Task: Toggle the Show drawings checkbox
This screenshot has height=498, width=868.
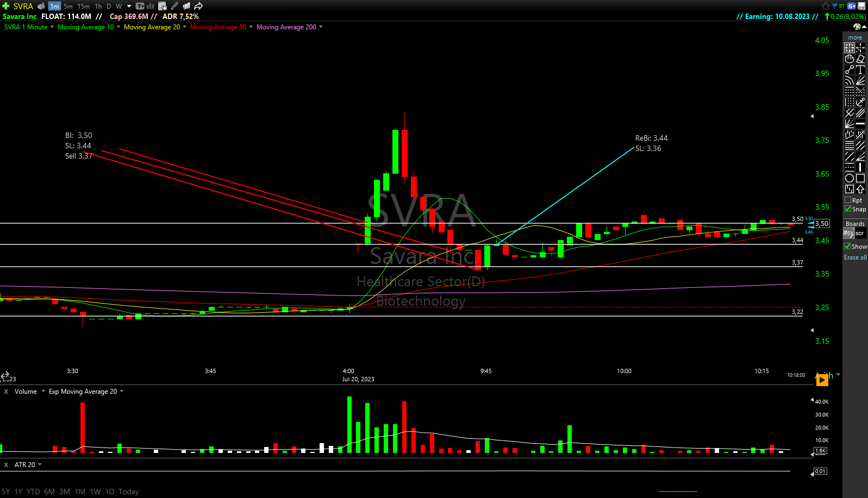Action: pyautogui.click(x=847, y=247)
